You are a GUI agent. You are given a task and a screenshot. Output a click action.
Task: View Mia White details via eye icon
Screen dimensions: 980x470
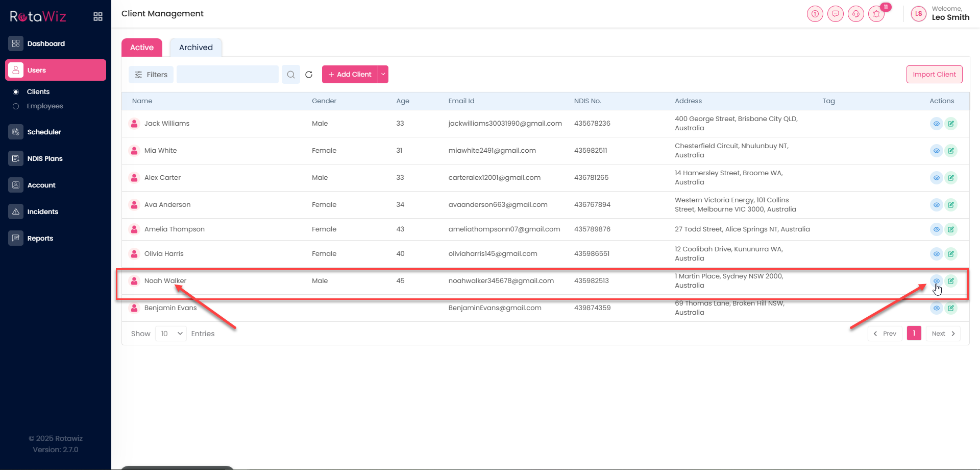(936, 151)
